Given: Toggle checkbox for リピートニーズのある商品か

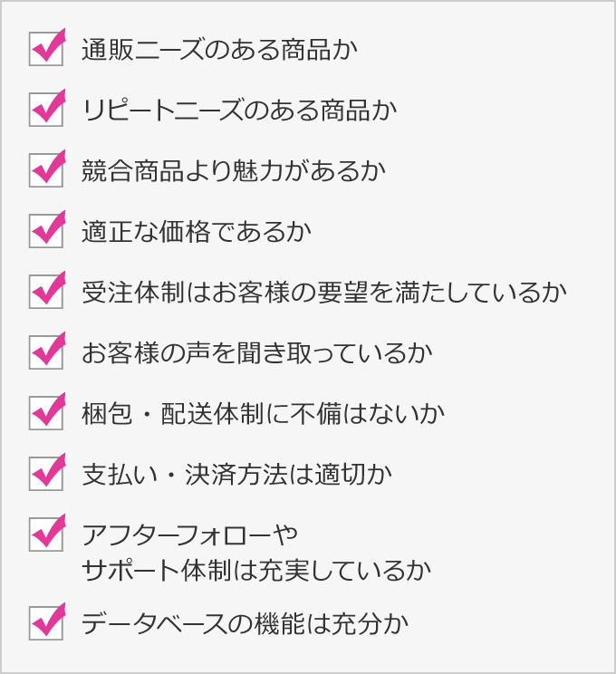Looking at the screenshot, I should tap(46, 110).
